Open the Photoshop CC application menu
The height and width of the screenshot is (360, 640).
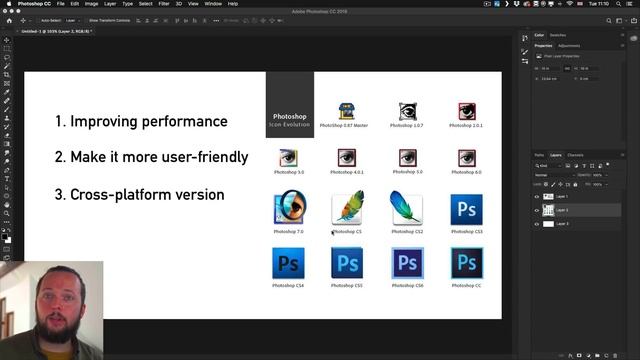(x=34, y=4)
